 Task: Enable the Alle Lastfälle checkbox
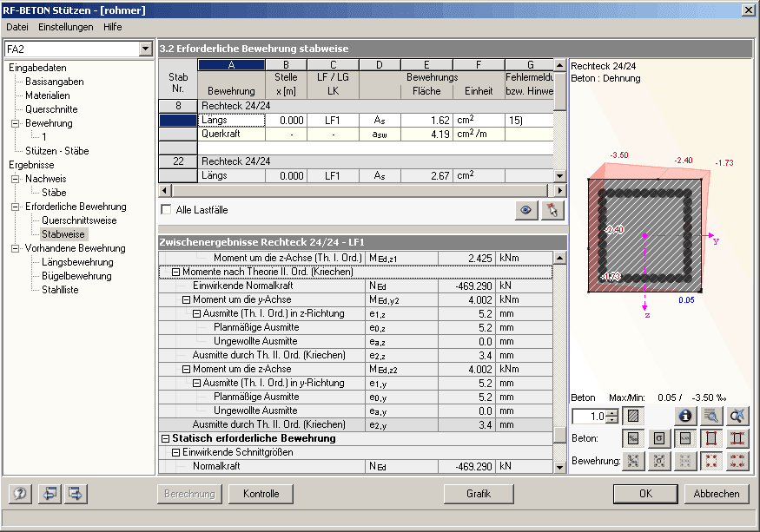(x=166, y=210)
